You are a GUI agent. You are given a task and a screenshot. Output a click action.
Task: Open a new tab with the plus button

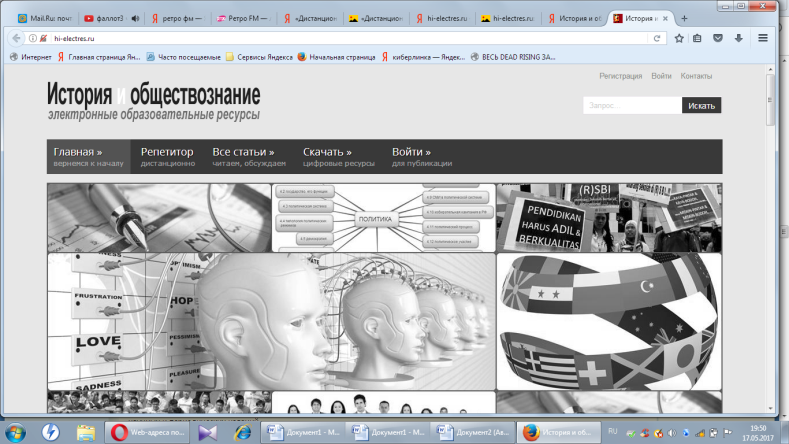tap(684, 19)
